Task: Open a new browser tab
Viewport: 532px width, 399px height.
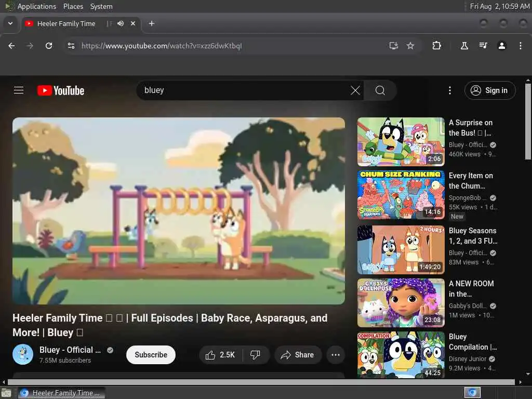Action: point(152,23)
